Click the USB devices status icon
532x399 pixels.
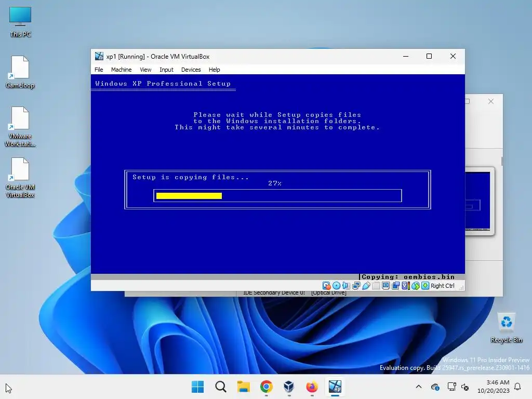click(x=366, y=286)
